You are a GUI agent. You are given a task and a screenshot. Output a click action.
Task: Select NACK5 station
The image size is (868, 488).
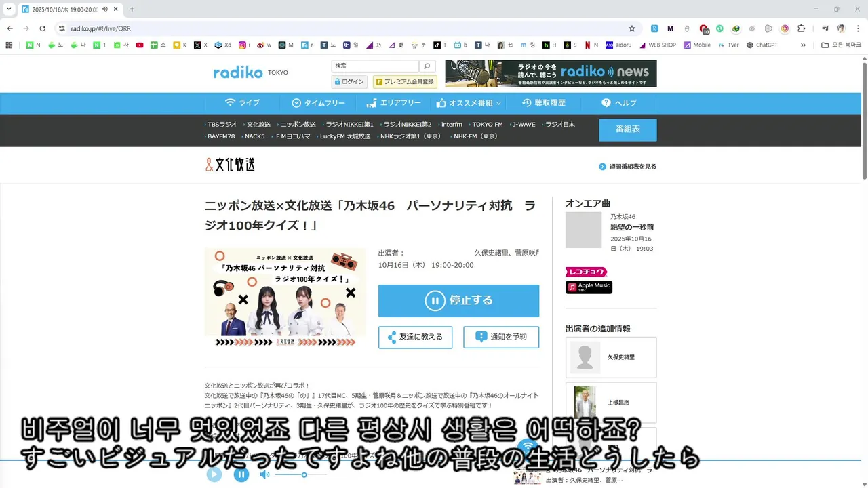point(254,136)
